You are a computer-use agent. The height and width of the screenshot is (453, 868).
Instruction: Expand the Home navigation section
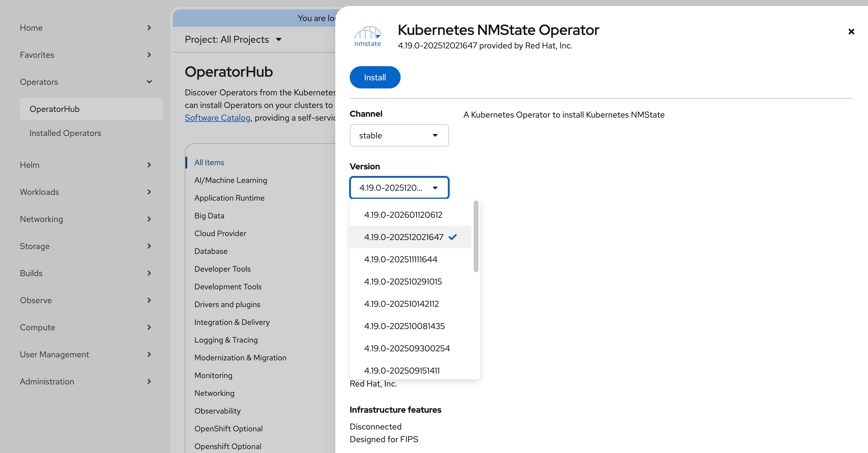pyautogui.click(x=86, y=28)
